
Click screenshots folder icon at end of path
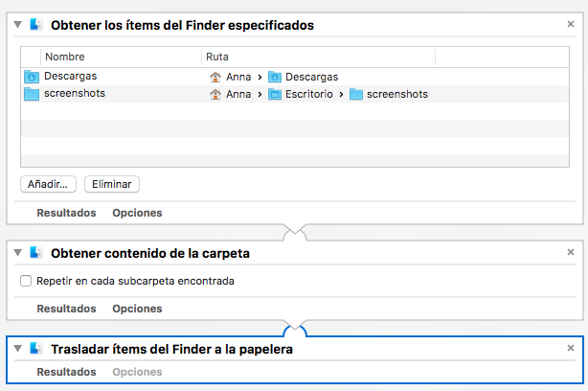pos(356,94)
